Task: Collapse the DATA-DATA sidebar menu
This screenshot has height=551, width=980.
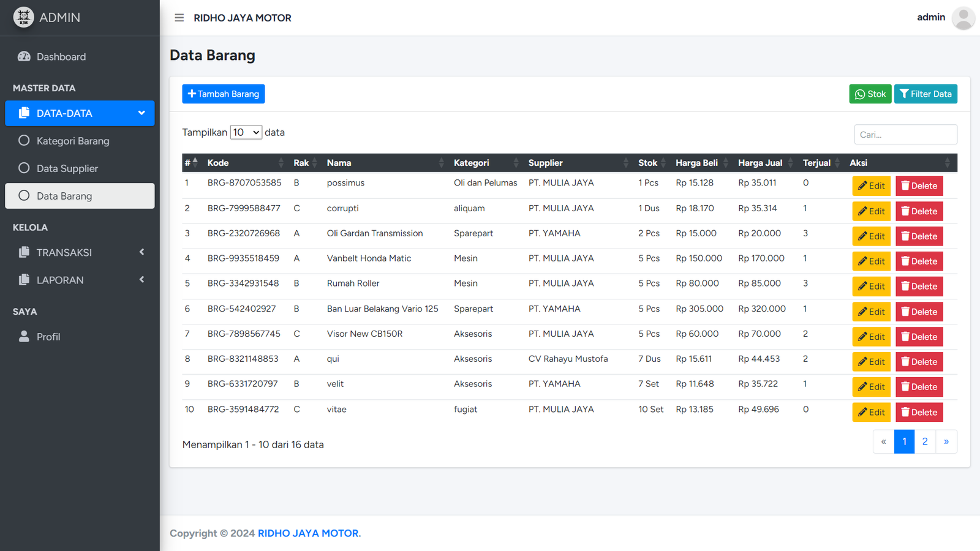Action: coord(80,113)
